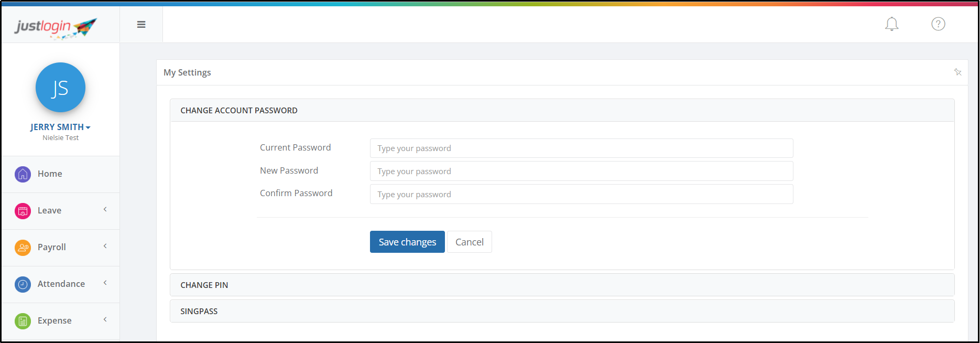Click the New Password label
The image size is (980, 343).
(x=289, y=170)
